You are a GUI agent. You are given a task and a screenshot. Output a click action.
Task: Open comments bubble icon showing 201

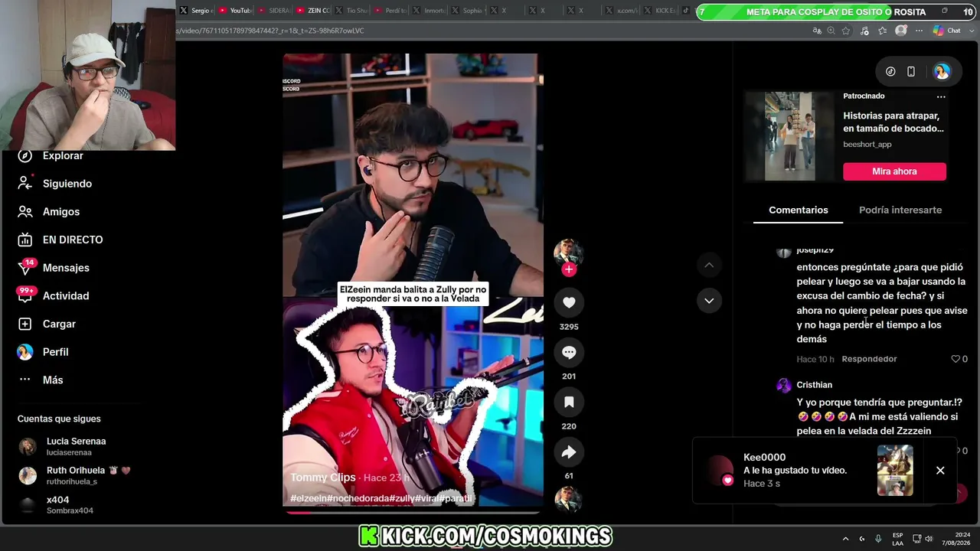click(x=569, y=352)
